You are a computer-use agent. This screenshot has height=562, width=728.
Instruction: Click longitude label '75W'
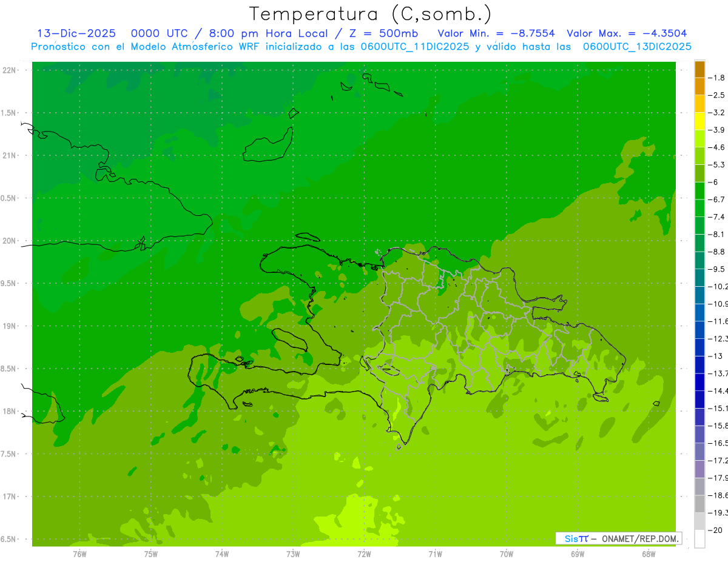[150, 554]
